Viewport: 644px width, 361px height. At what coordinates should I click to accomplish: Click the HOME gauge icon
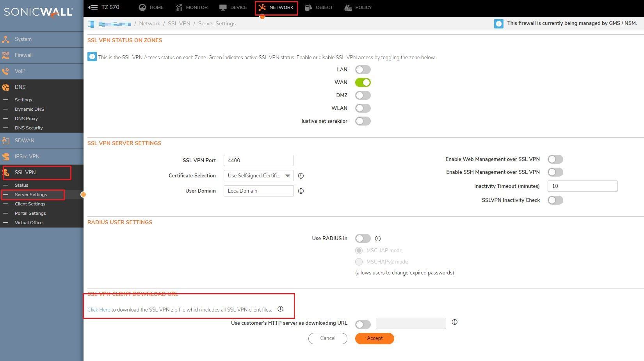tap(142, 7)
